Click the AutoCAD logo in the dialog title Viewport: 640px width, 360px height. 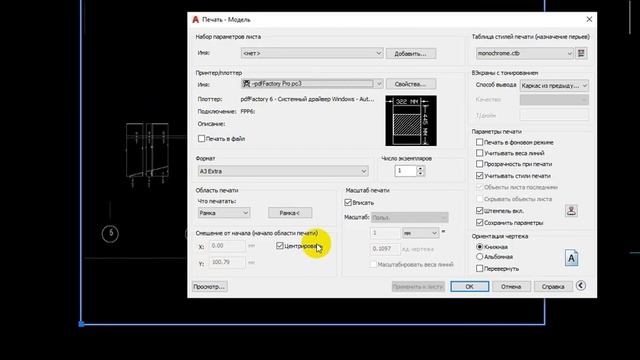196,20
